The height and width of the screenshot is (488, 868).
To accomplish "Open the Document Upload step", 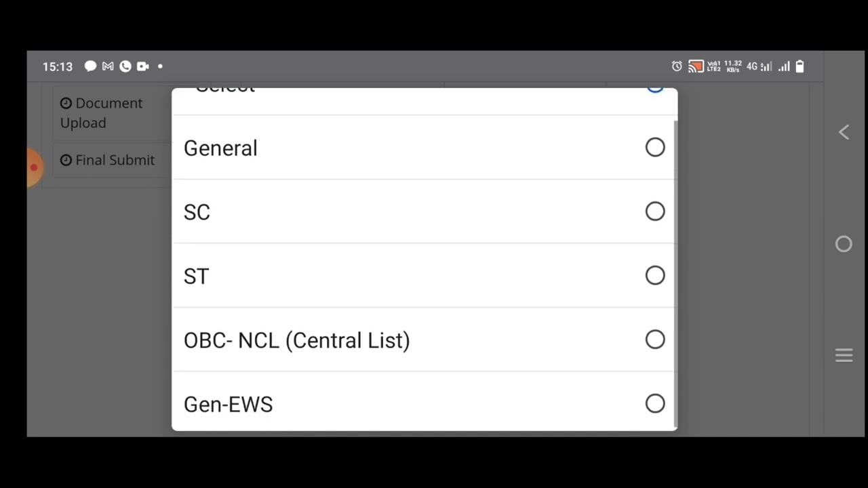I will pyautogui.click(x=102, y=113).
